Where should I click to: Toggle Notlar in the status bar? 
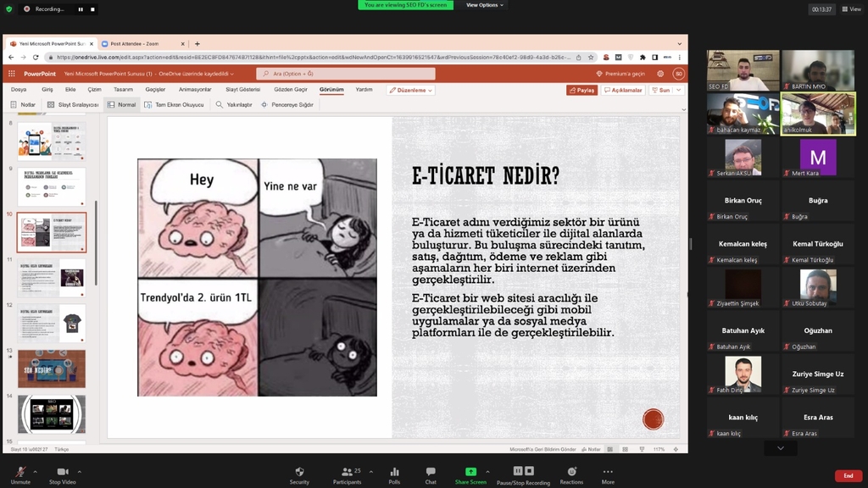(x=591, y=449)
